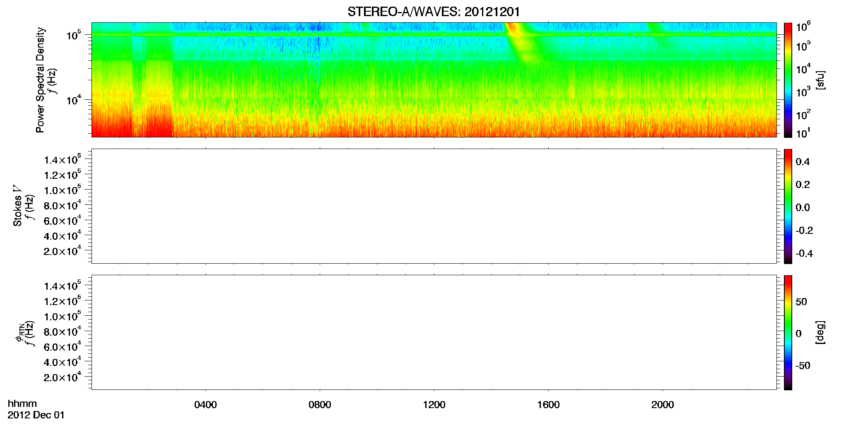Screen dimensions: 868x447
Task: Click 1.2×10^5 tick in phi RTN panel
Action: click(63, 301)
